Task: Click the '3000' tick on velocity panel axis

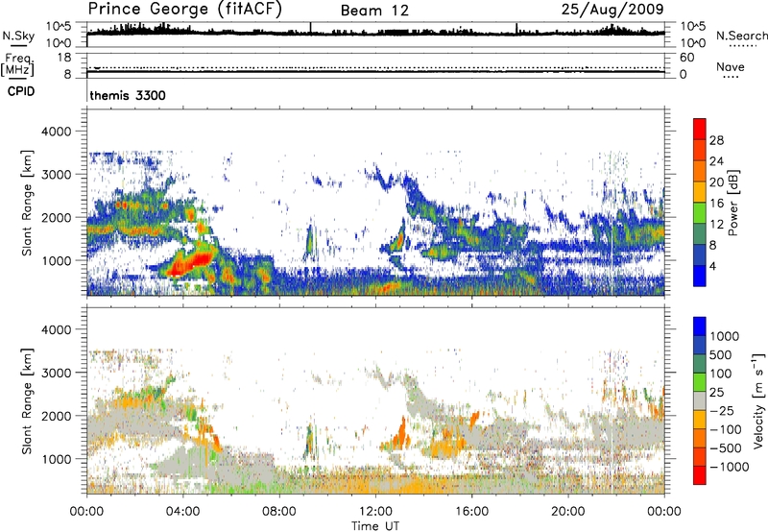Action: (x=57, y=373)
